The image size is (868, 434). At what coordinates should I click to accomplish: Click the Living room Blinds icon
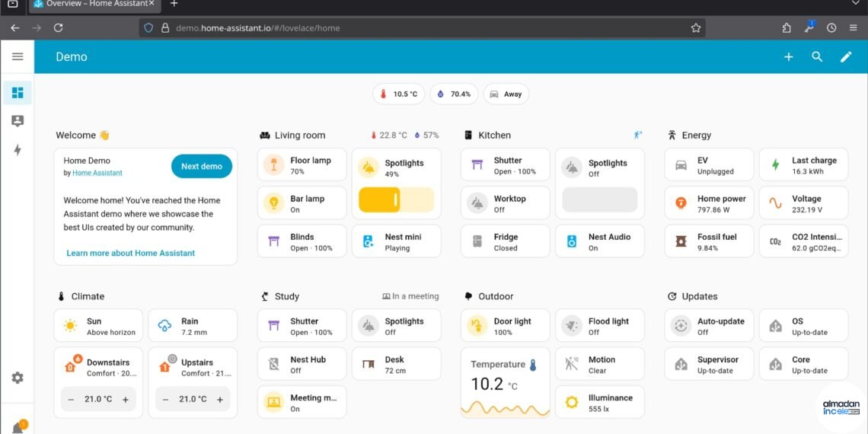(x=273, y=241)
